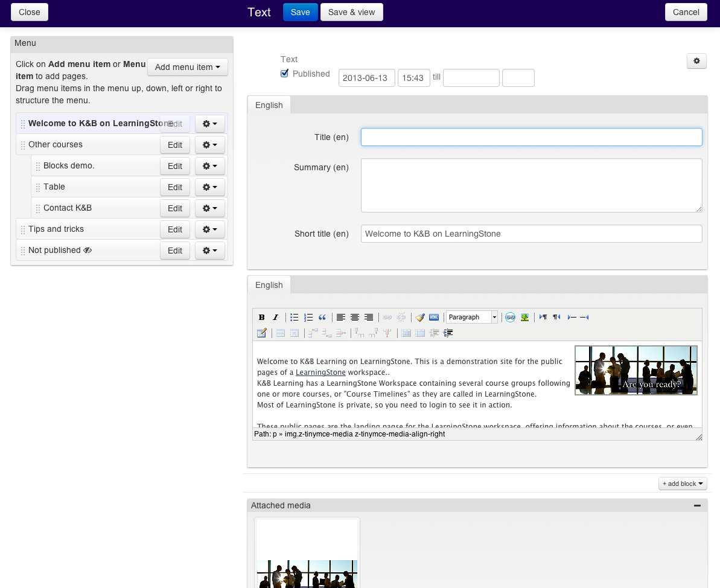This screenshot has height=588, width=720.
Task: Merge table cells
Action: pyautogui.click(x=420, y=333)
